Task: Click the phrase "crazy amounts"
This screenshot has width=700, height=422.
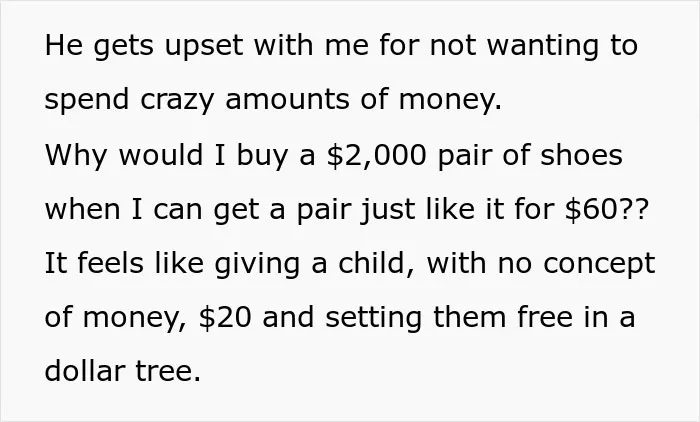Action: click(x=245, y=100)
